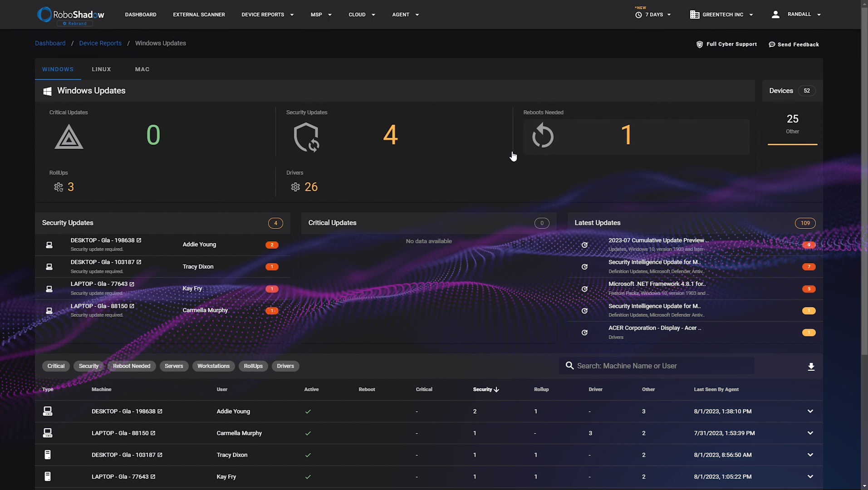
Task: Enable the Reboot Needed filter
Action: click(132, 366)
